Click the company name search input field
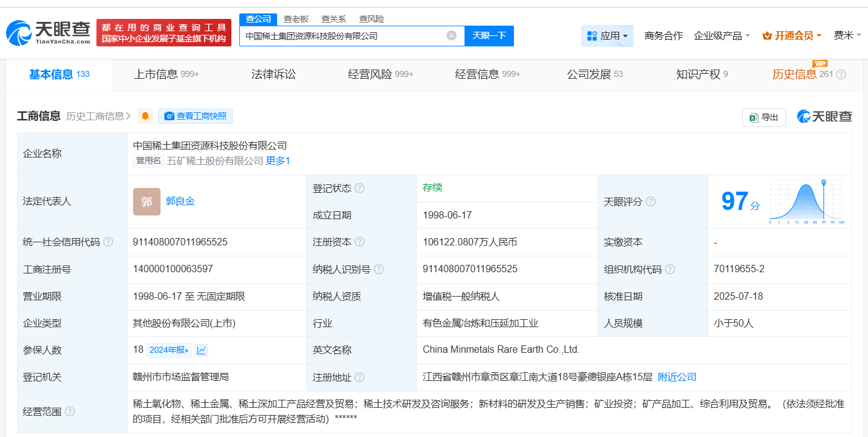Viewport: 868px width, 437px height. pyautogui.click(x=342, y=36)
